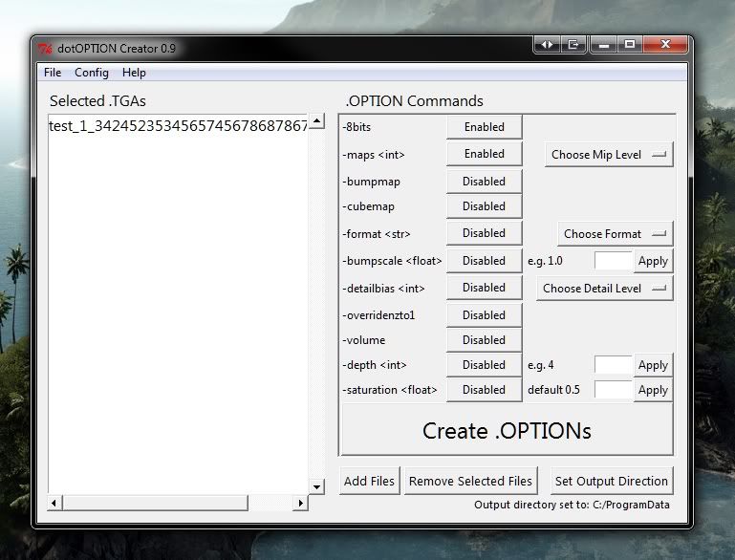Enable the -bumpscale option
Viewport: 735px width, 560px height.
pyautogui.click(x=485, y=261)
